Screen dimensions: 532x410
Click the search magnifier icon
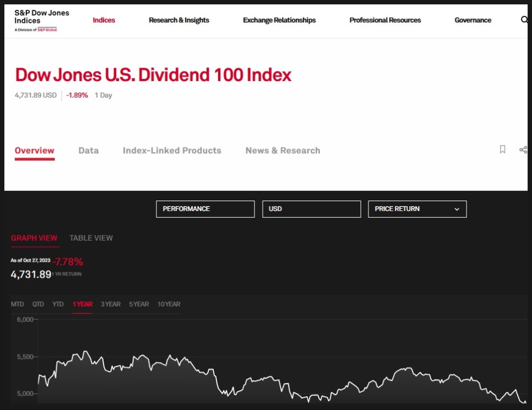tap(524, 20)
